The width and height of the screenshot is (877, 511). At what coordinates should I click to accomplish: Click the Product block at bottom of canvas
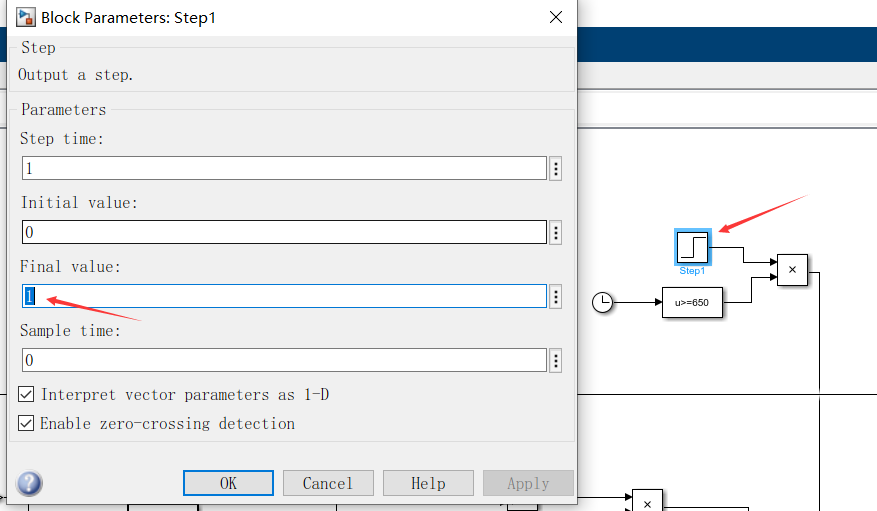pos(647,501)
